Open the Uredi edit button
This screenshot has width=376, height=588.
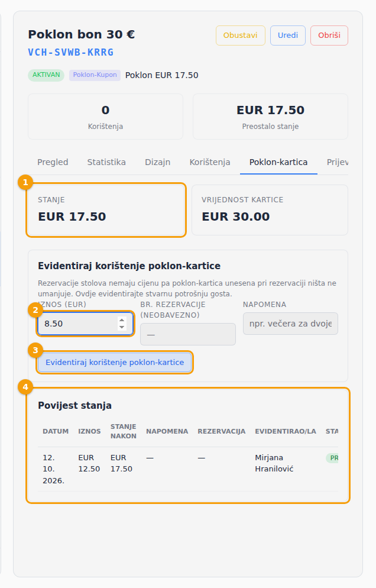(x=288, y=35)
